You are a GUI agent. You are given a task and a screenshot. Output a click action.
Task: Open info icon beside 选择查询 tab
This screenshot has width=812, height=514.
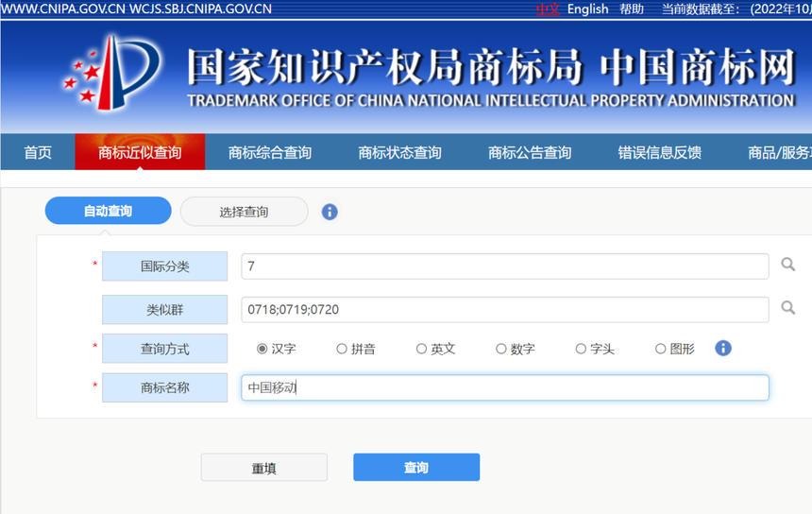pyautogui.click(x=330, y=212)
